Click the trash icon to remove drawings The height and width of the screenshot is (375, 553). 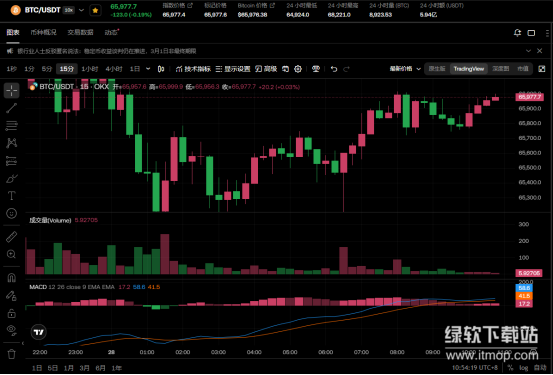coord(11,354)
